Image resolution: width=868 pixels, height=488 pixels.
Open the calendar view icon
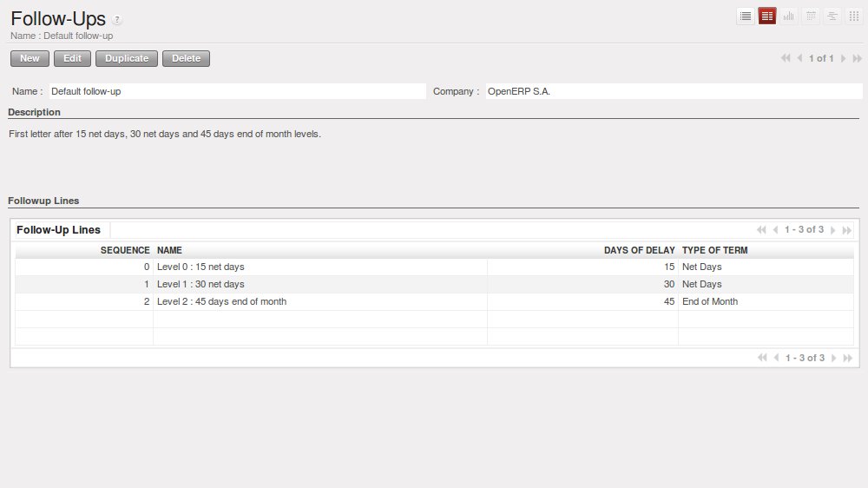pyautogui.click(x=811, y=16)
